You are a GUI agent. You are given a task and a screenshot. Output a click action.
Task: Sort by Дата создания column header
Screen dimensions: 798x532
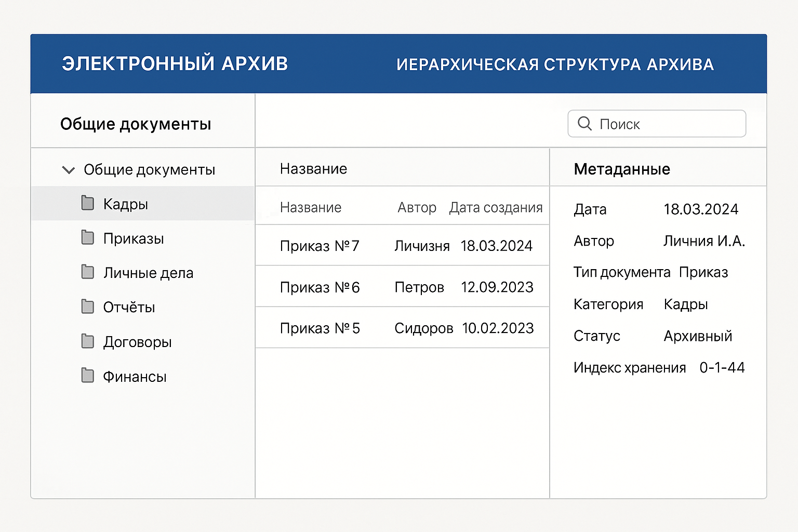(496, 207)
